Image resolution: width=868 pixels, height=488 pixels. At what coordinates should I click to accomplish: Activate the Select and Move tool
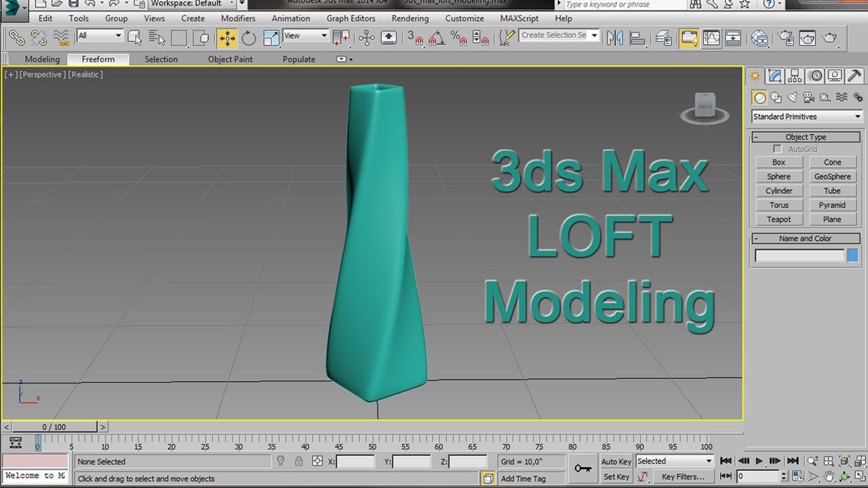click(227, 38)
